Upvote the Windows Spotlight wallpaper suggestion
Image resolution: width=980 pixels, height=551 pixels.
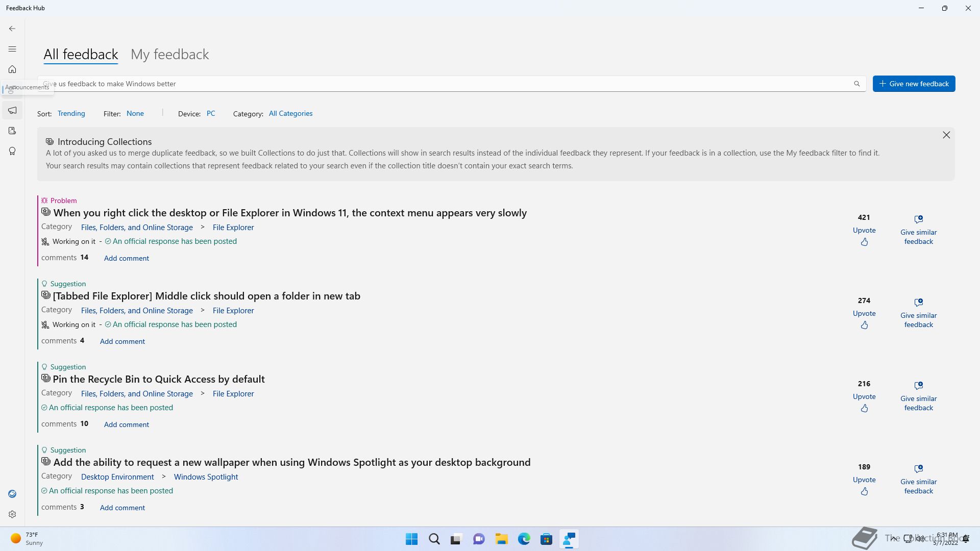[x=864, y=486]
